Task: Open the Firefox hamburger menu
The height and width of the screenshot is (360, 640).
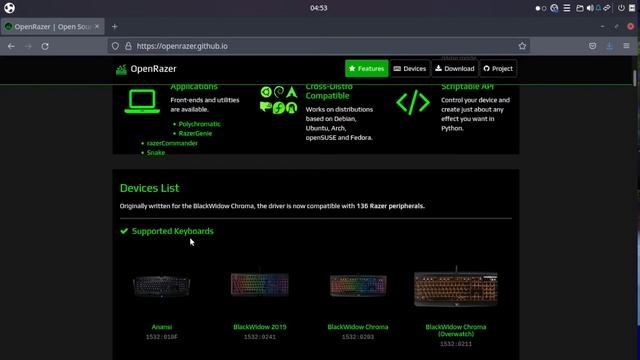Action: tap(626, 46)
